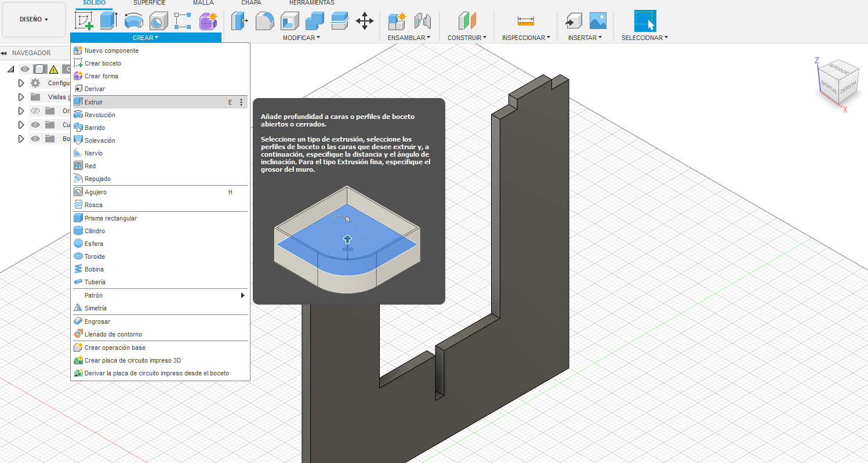868x463 pixels.
Task: Choose Revolución from the Crear menu
Action: [100, 115]
